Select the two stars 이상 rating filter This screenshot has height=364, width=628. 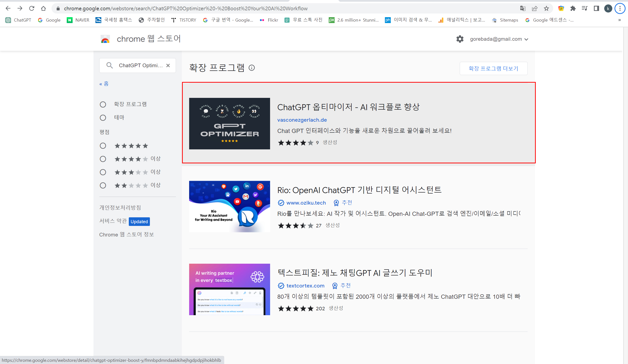(103, 185)
